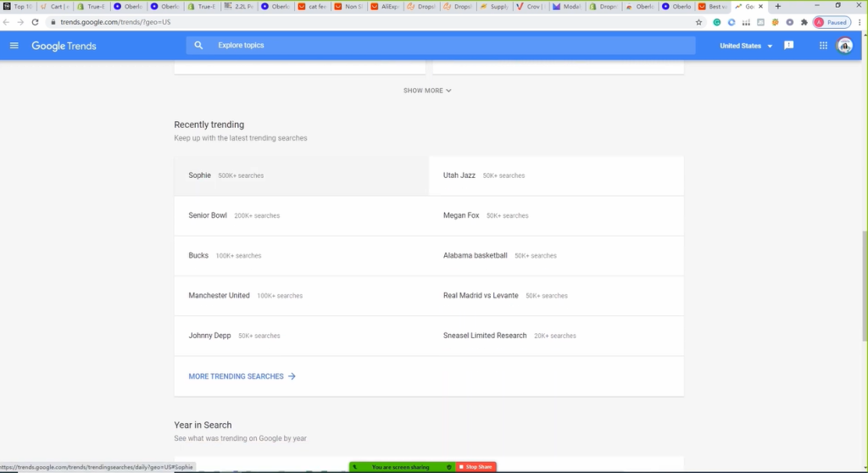Switch to the cat fee tab

coord(313,6)
